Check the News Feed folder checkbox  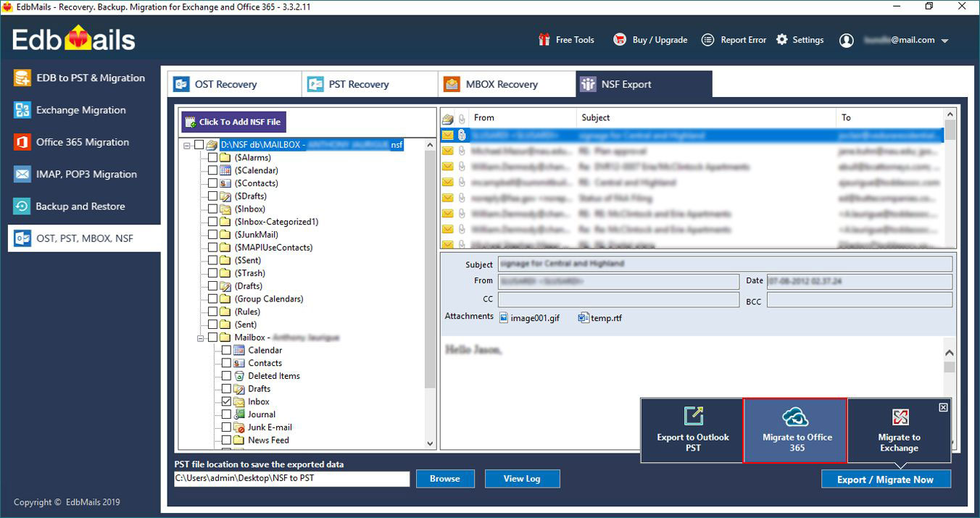coord(226,440)
